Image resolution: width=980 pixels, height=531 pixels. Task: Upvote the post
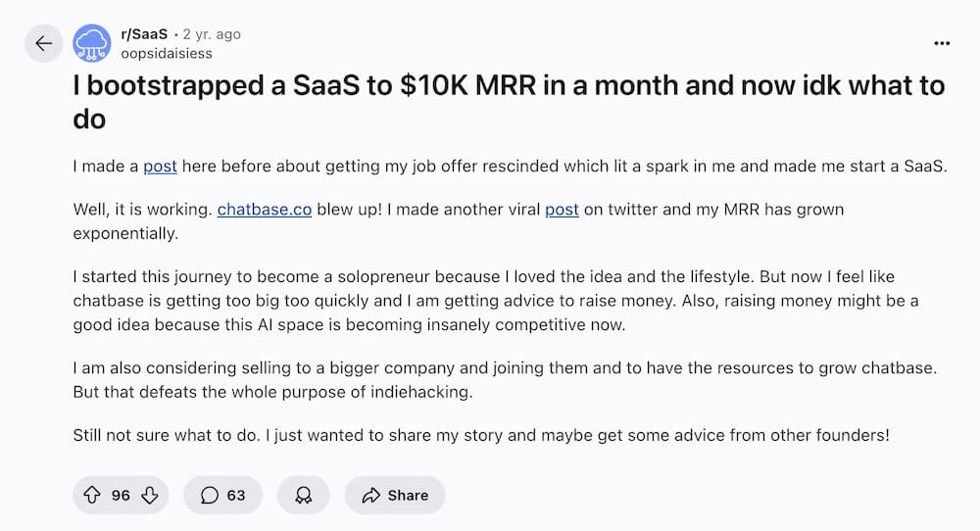coord(92,495)
